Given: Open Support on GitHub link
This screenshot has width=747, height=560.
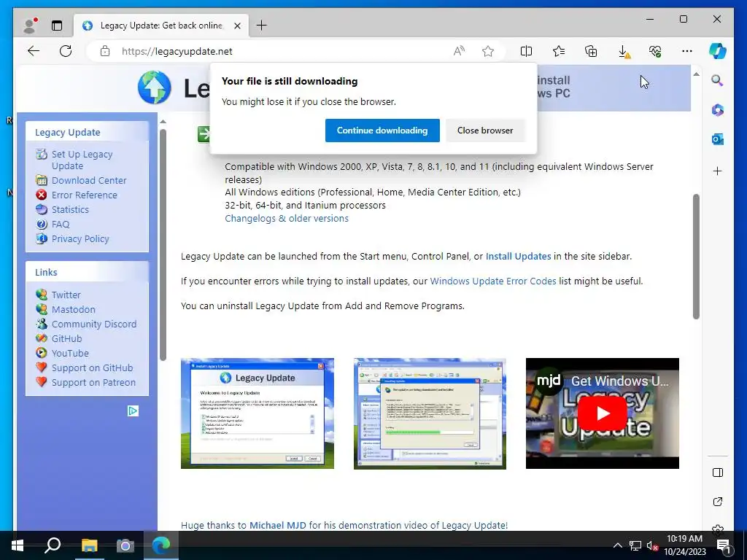Looking at the screenshot, I should [92, 368].
